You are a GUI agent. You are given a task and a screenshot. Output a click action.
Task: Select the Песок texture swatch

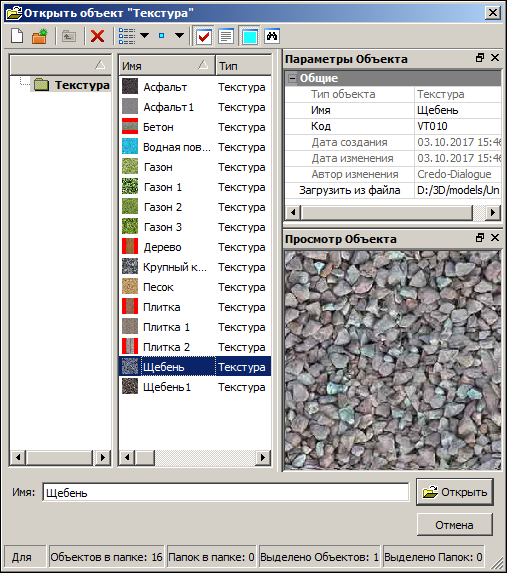point(130,287)
